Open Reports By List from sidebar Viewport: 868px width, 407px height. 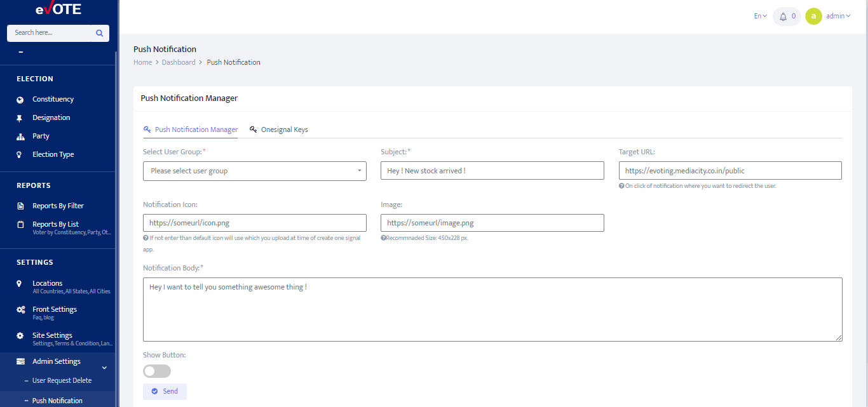pos(55,224)
